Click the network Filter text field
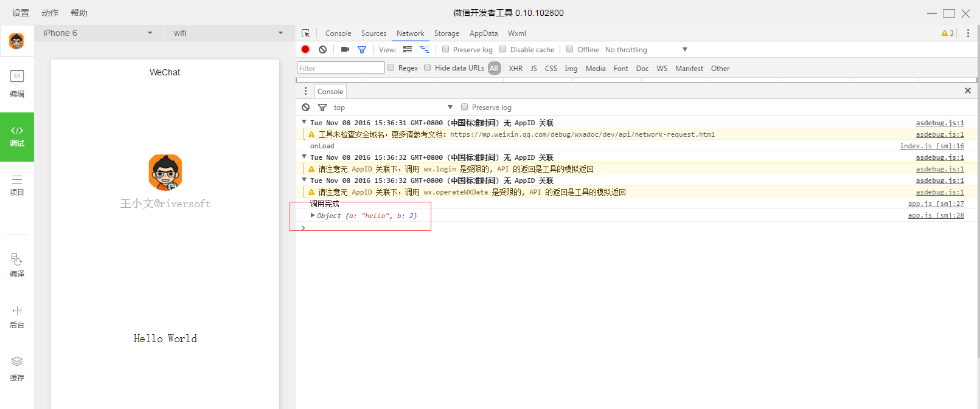The height and width of the screenshot is (409, 980). tap(341, 68)
